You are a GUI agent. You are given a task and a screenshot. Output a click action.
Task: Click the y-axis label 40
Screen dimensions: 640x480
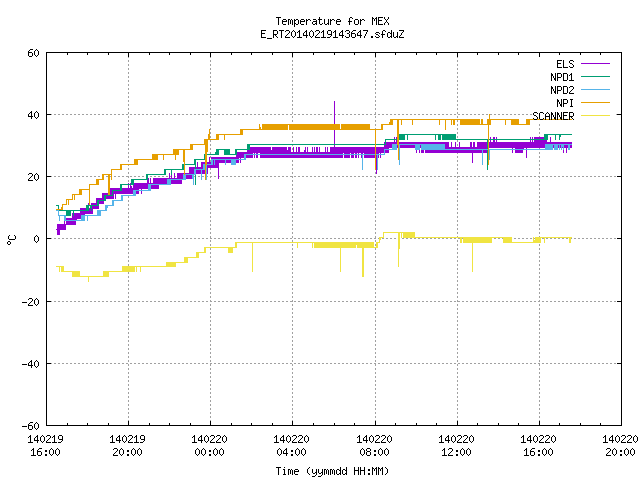33,115
